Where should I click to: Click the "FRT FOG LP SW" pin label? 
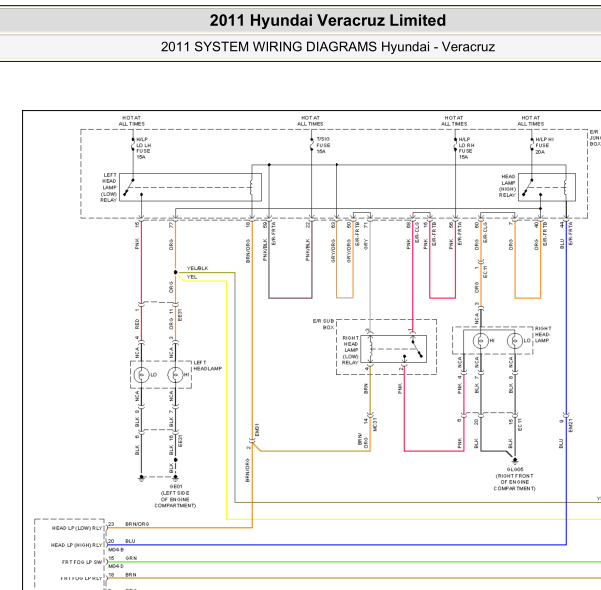point(82,562)
